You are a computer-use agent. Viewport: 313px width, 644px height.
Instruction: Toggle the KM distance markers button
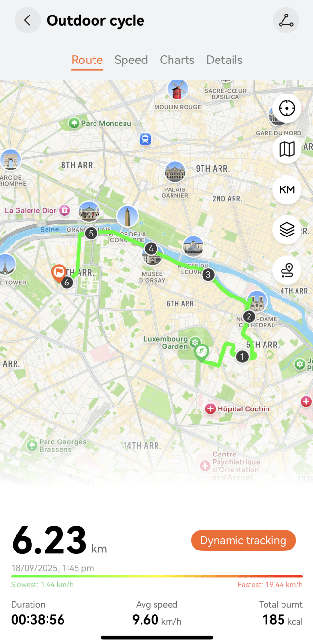pyautogui.click(x=287, y=189)
